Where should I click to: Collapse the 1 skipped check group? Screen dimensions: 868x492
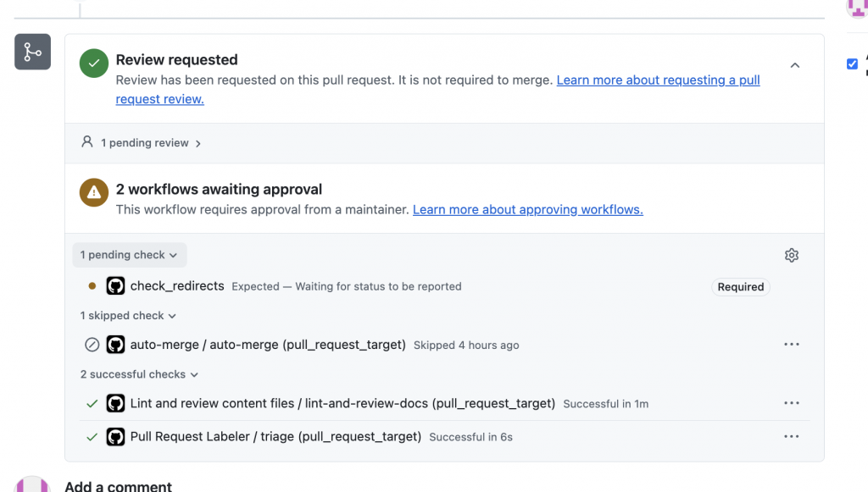128,316
